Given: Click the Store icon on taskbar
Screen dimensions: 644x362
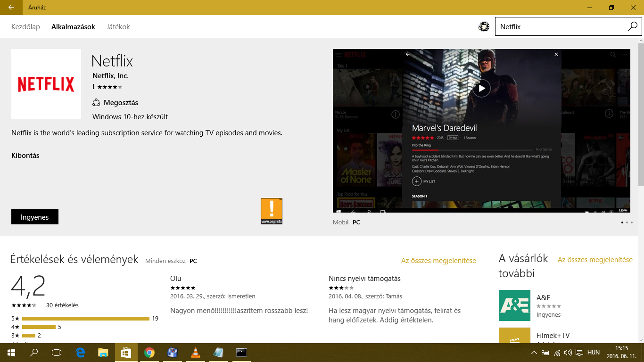Looking at the screenshot, I should pos(126,353).
